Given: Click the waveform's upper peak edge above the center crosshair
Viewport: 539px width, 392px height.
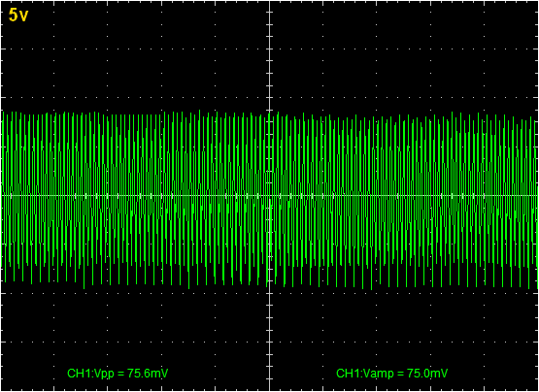Looking at the screenshot, I should [x=269, y=114].
